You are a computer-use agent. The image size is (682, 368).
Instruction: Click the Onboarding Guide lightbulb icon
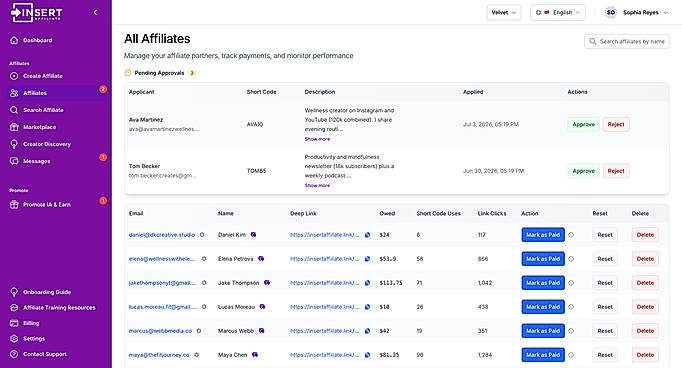point(14,292)
